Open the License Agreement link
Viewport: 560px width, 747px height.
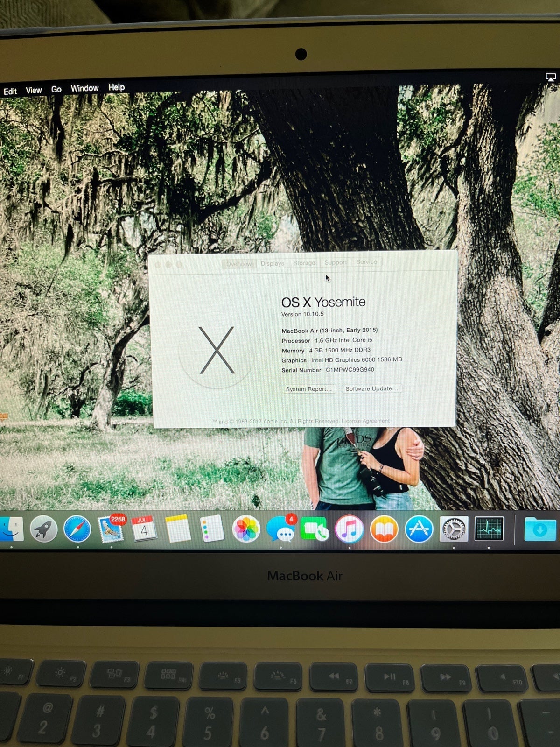[x=366, y=421]
